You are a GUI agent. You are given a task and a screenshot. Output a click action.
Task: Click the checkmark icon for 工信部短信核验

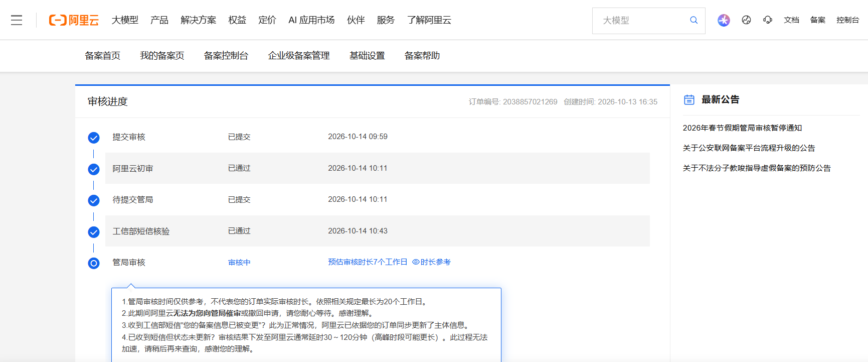(94, 232)
